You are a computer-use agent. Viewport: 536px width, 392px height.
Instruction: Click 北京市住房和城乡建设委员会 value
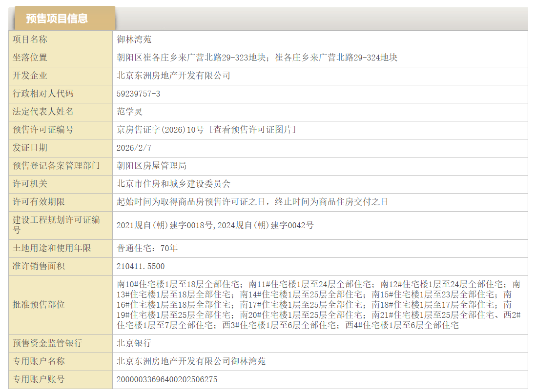(x=173, y=184)
